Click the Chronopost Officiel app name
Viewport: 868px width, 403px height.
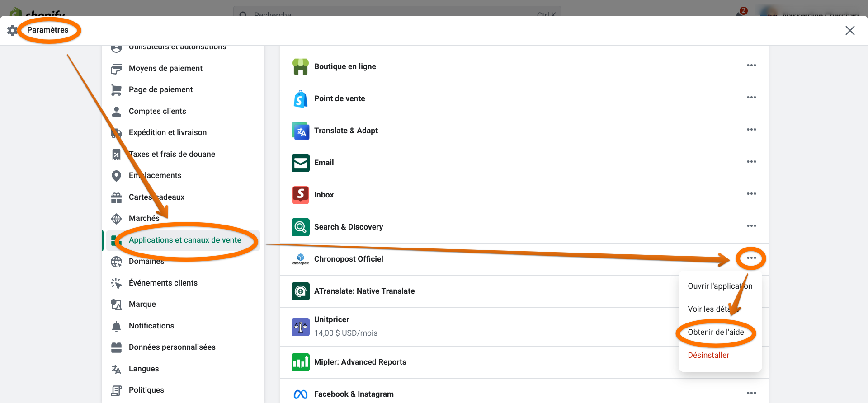click(x=349, y=259)
